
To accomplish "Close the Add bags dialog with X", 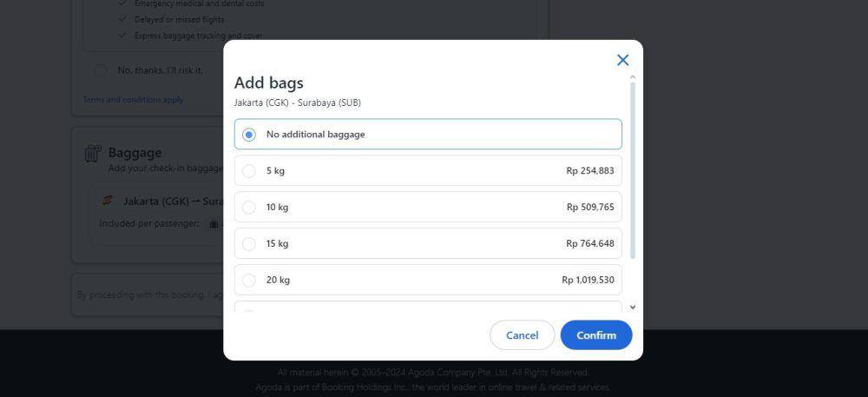I will click(622, 60).
